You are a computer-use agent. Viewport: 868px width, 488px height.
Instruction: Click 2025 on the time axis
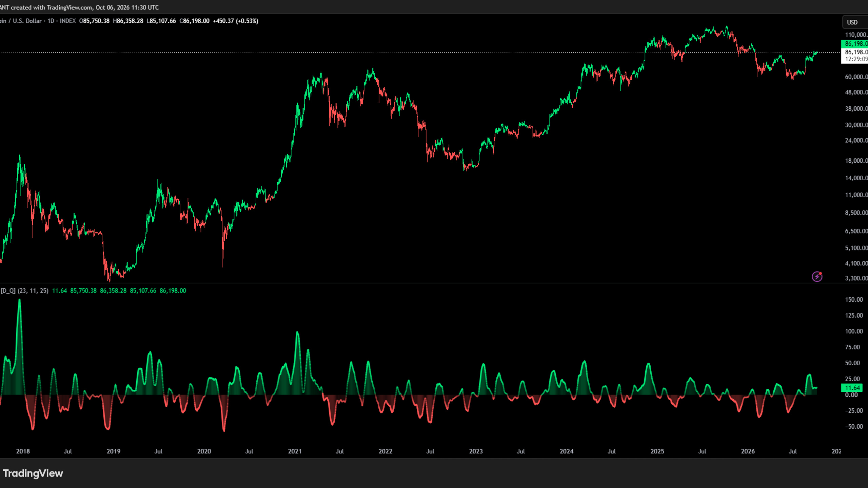(657, 451)
